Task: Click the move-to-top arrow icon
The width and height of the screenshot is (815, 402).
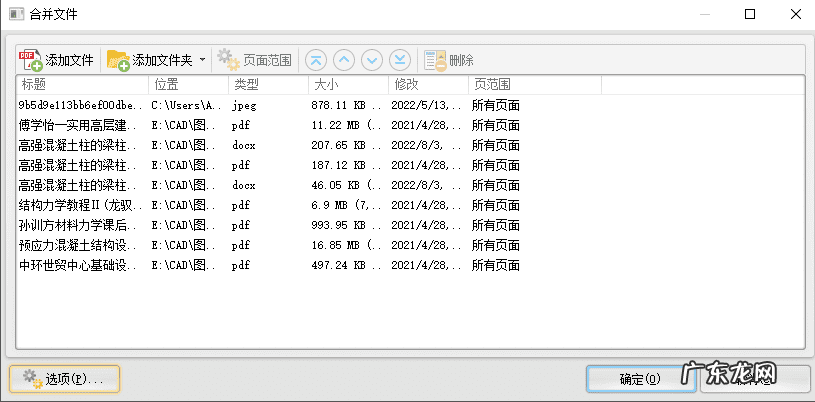Action: [x=316, y=60]
